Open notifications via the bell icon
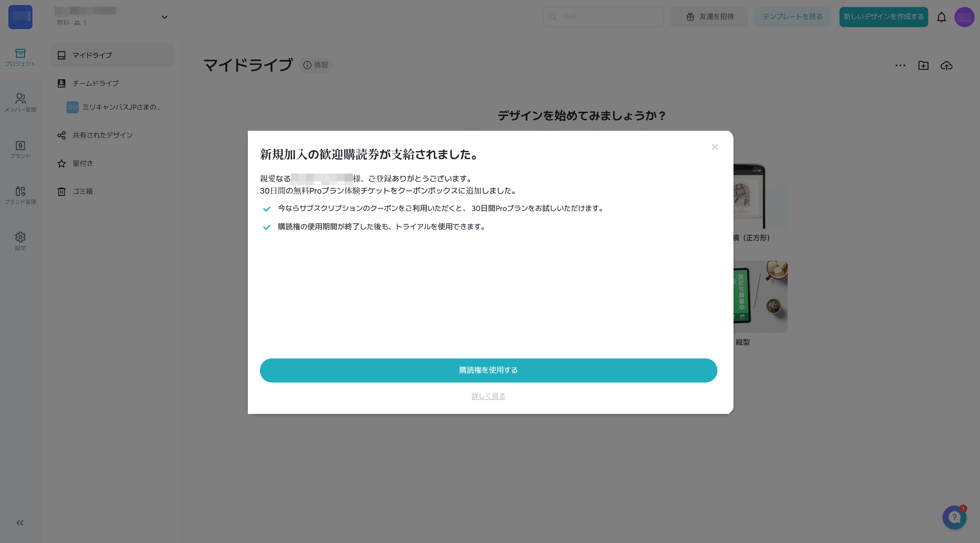 (942, 17)
